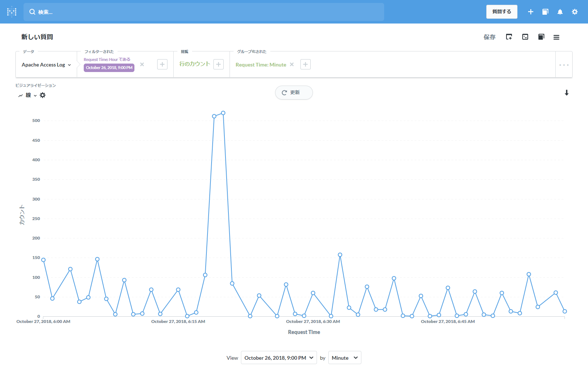Open notifications bell icon

pos(560,12)
